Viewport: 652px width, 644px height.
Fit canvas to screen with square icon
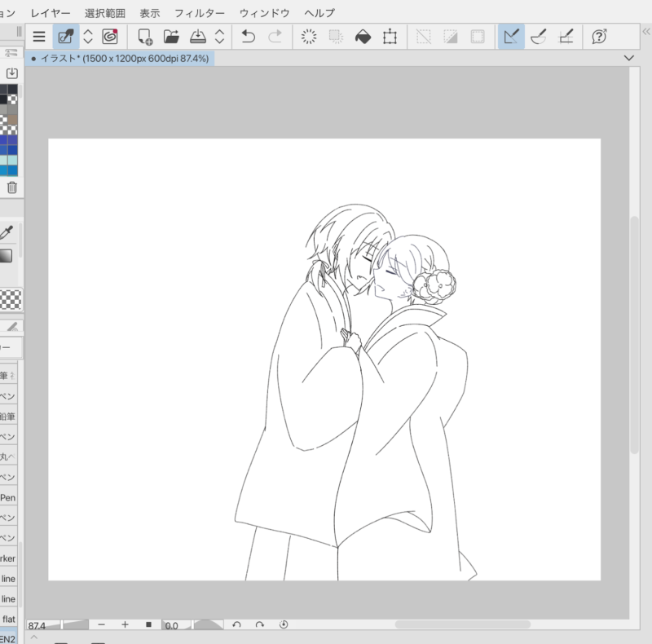tap(148, 624)
